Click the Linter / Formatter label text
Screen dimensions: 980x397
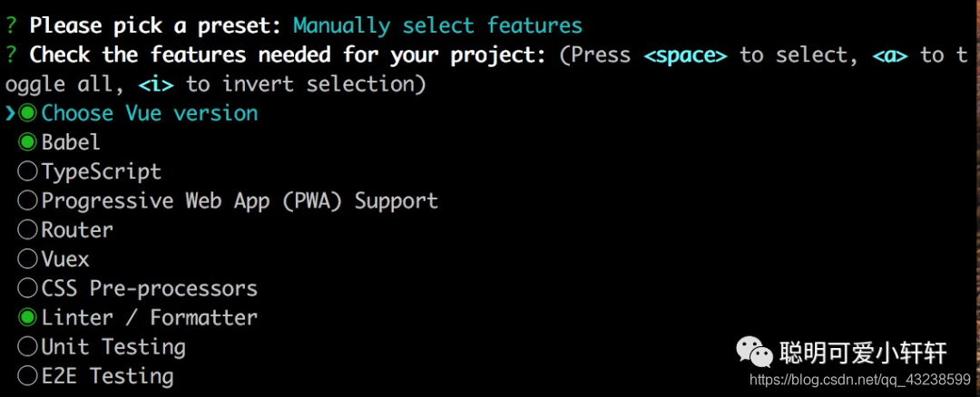pyautogui.click(x=150, y=317)
